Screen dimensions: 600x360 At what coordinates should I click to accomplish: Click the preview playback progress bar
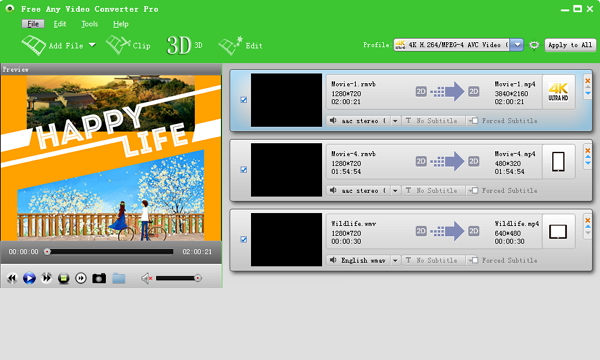pyautogui.click(x=109, y=252)
